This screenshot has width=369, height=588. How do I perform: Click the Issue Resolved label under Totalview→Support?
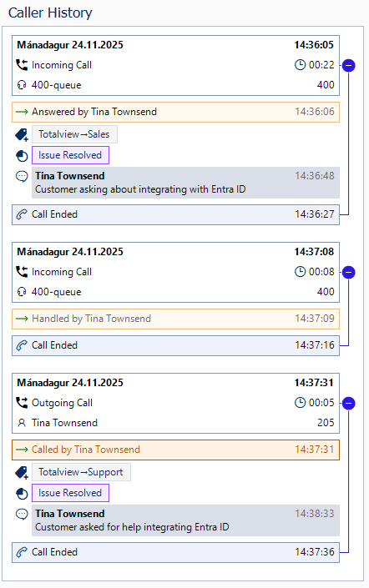(70, 493)
